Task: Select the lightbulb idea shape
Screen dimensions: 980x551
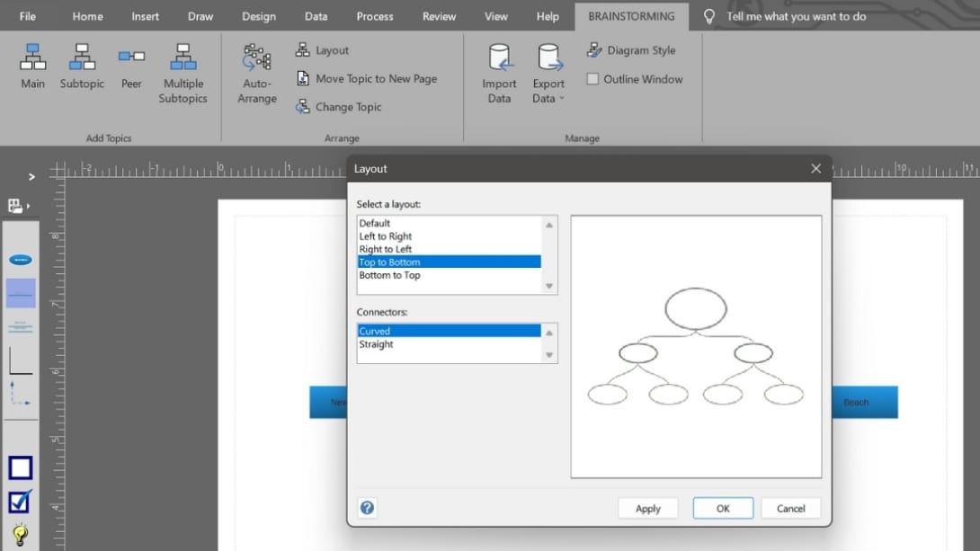Action: click(x=20, y=536)
